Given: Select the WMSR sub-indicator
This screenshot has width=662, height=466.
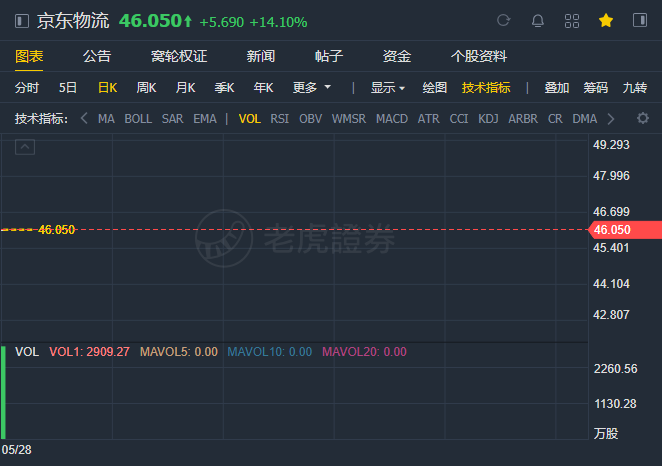Looking at the screenshot, I should 349,119.
